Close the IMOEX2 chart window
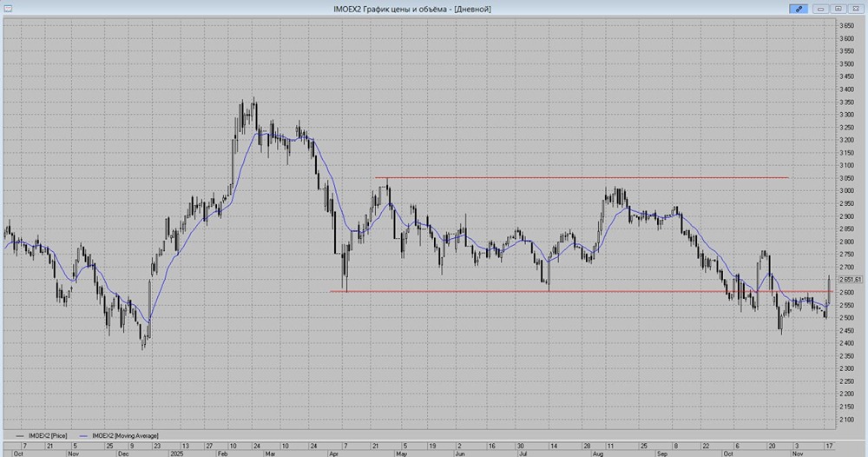 (x=856, y=8)
